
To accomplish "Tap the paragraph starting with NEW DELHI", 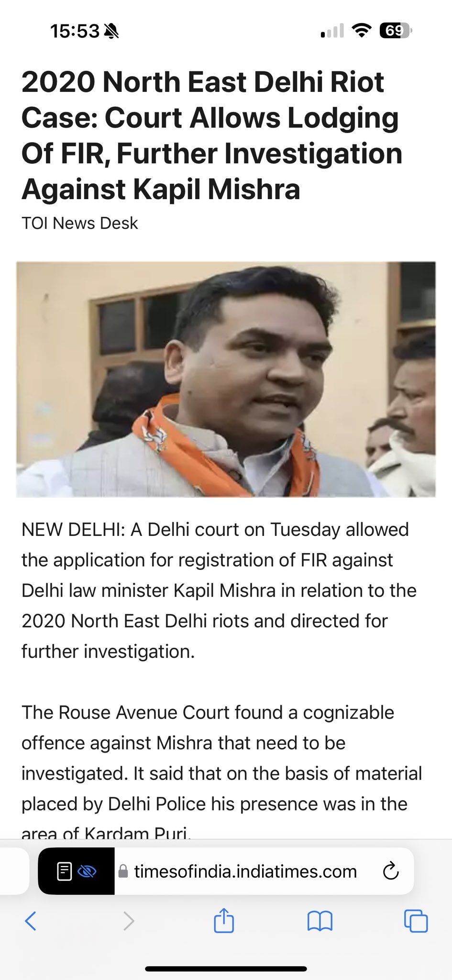I will click(x=219, y=590).
